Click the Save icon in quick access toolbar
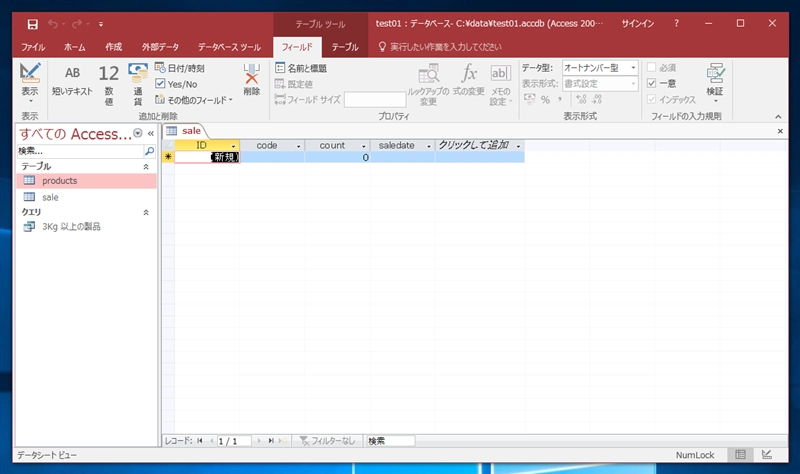 [32, 24]
